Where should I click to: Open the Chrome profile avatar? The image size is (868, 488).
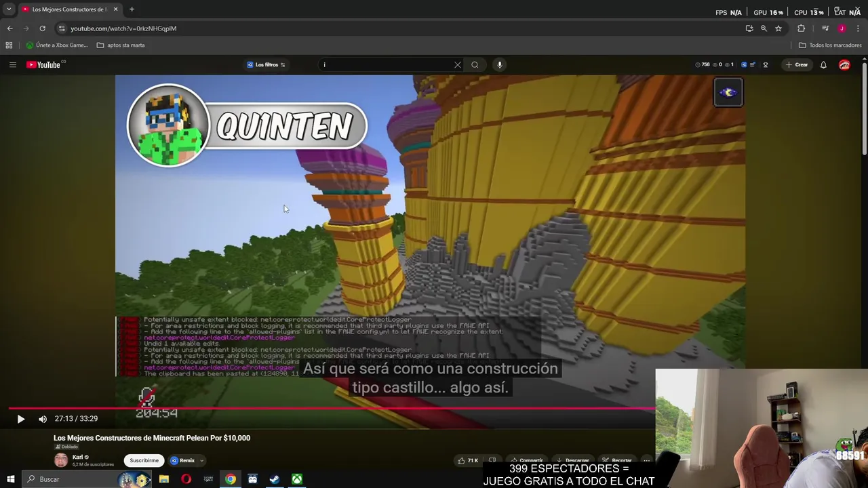tap(842, 28)
